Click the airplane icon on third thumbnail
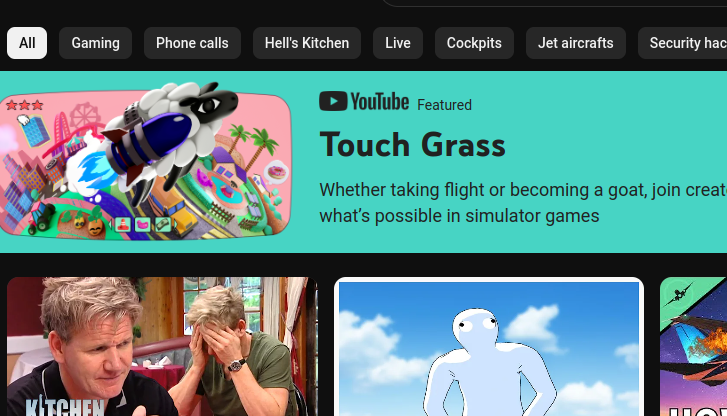This screenshot has width=727, height=416. (x=678, y=294)
